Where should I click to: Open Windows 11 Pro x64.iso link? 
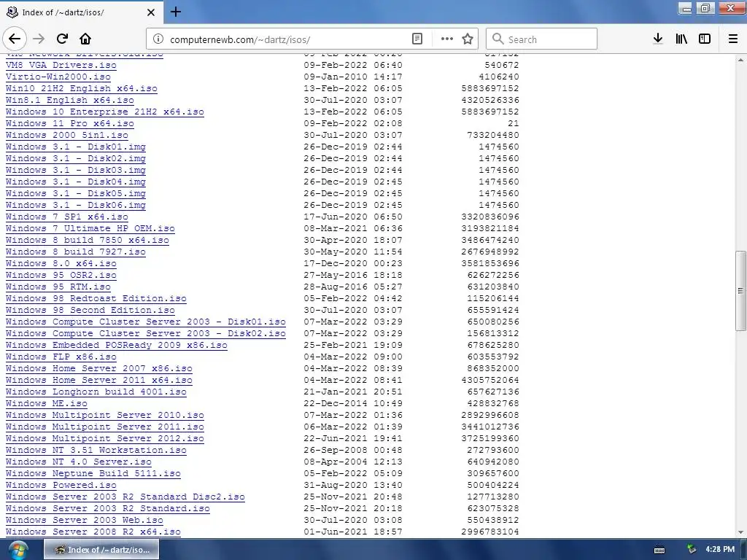[69, 123]
